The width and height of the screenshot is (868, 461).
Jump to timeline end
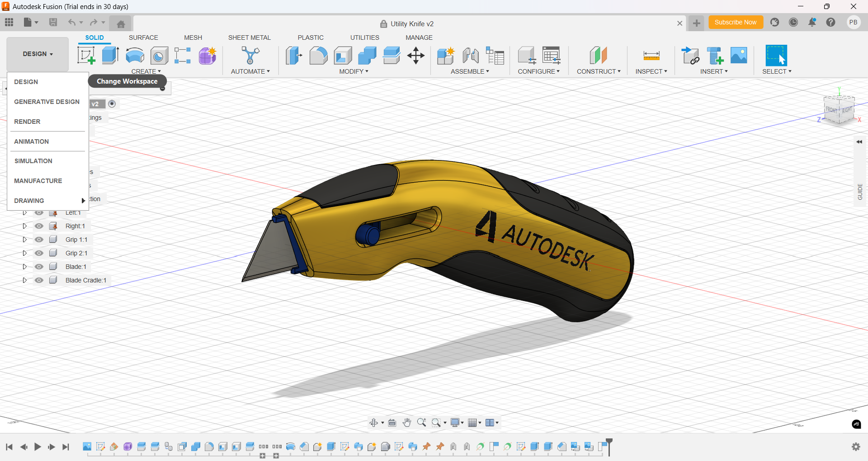coord(66,447)
